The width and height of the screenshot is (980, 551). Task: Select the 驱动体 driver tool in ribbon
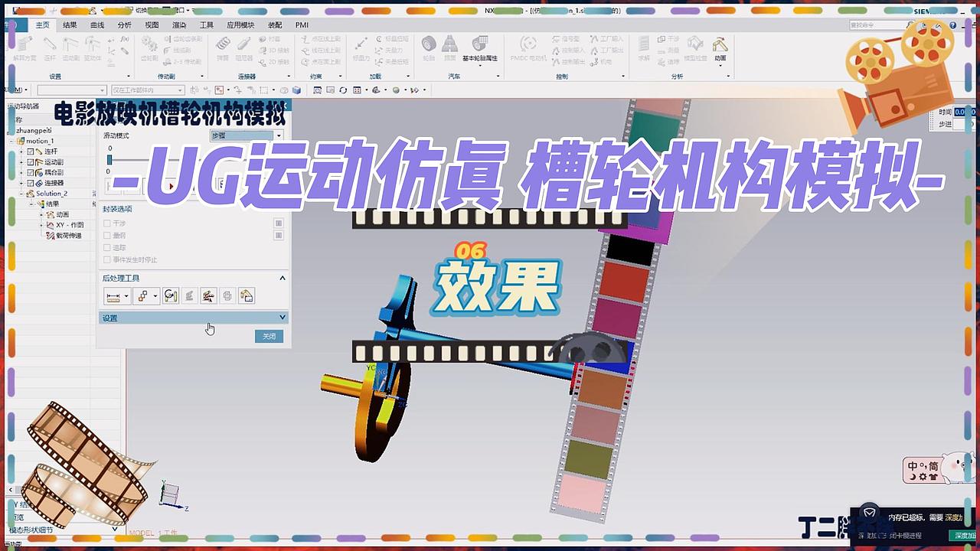coord(93,47)
